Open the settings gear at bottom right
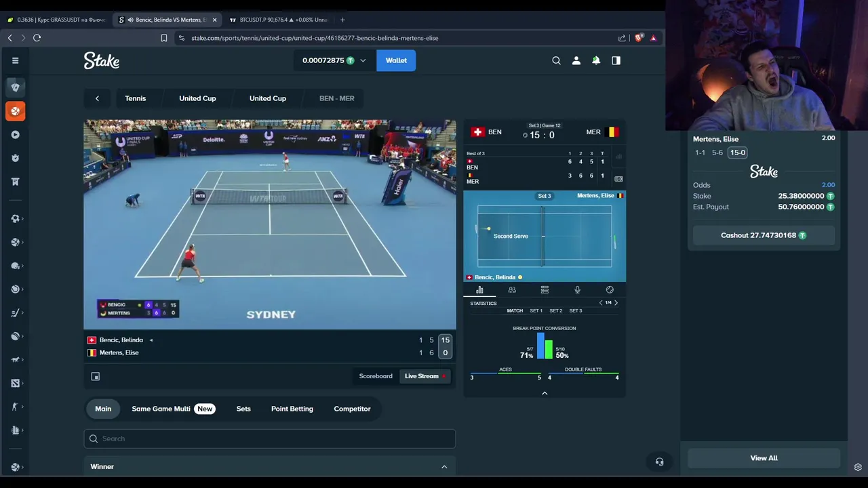The image size is (868, 488). (858, 467)
